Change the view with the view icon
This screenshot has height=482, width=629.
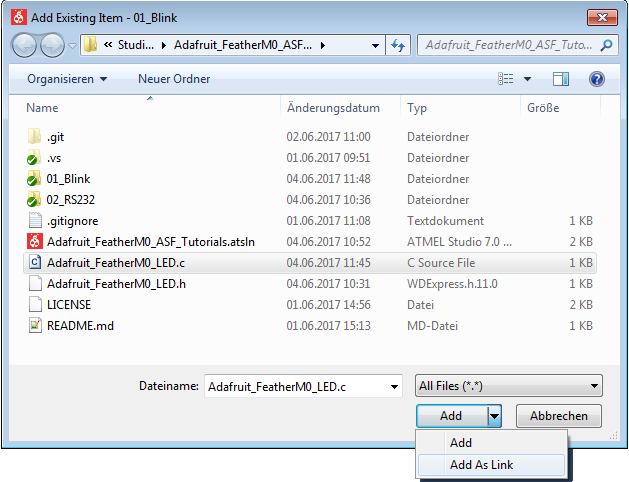click(x=505, y=79)
